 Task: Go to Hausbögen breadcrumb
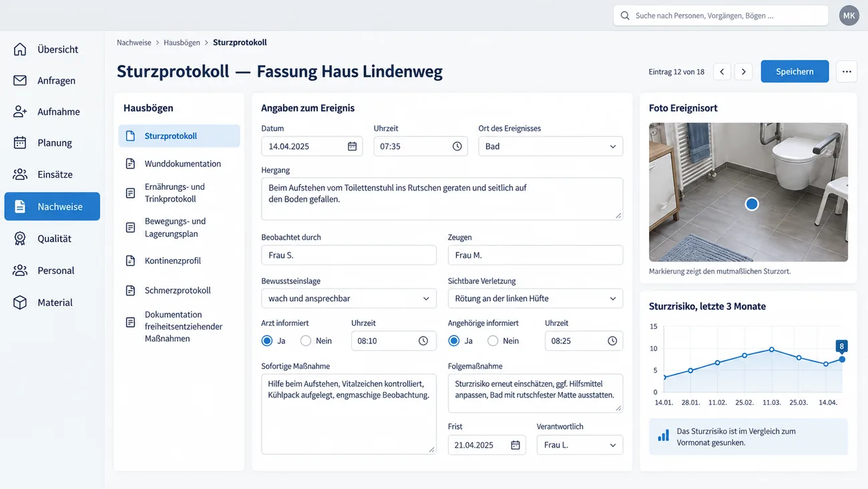[x=182, y=42]
